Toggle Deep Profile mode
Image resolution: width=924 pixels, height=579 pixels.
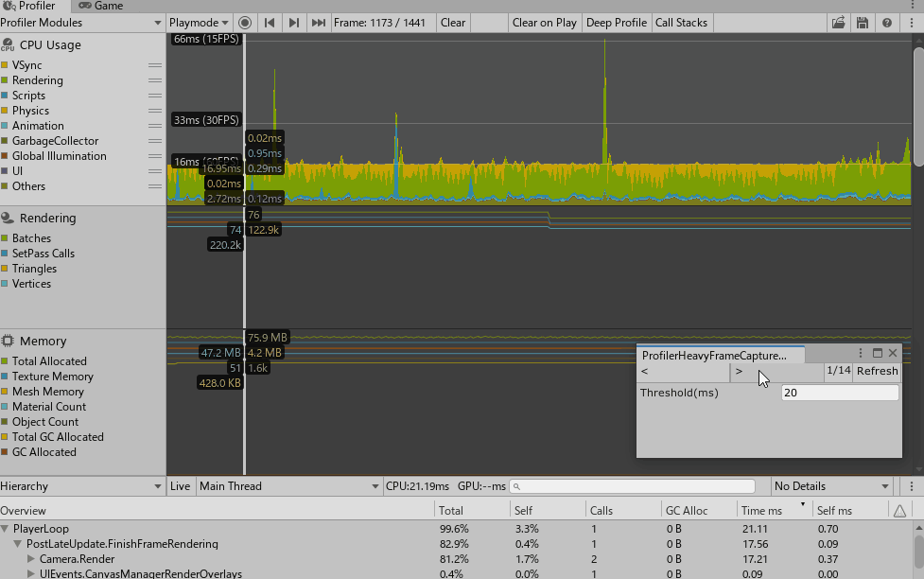point(617,23)
